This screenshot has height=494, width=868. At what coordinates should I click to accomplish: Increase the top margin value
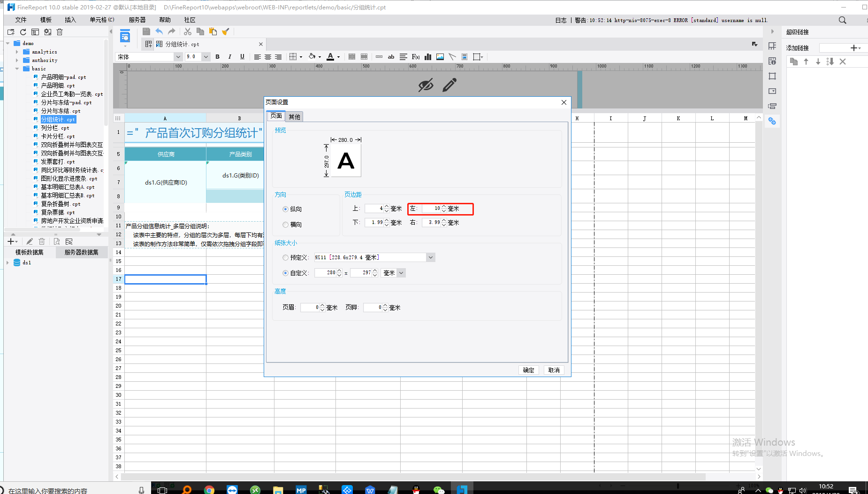click(387, 207)
